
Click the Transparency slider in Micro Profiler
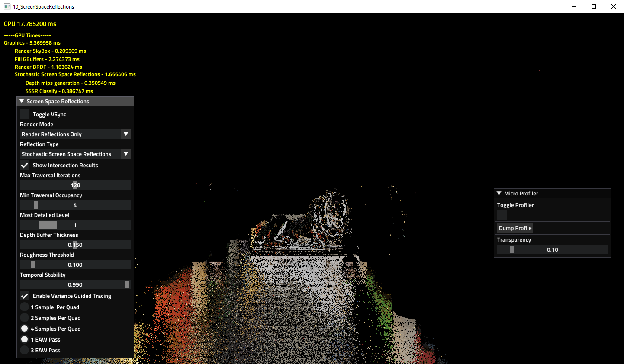pyautogui.click(x=553, y=249)
